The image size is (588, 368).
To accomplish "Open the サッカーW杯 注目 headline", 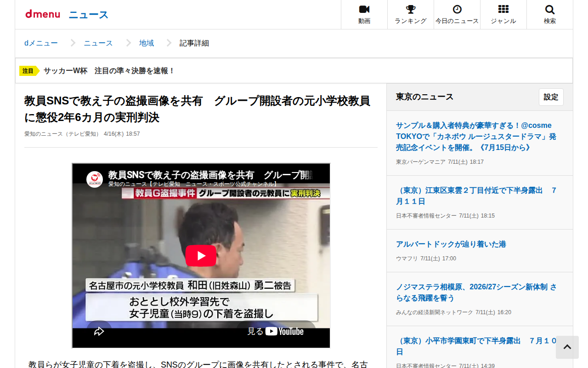I will [109, 71].
